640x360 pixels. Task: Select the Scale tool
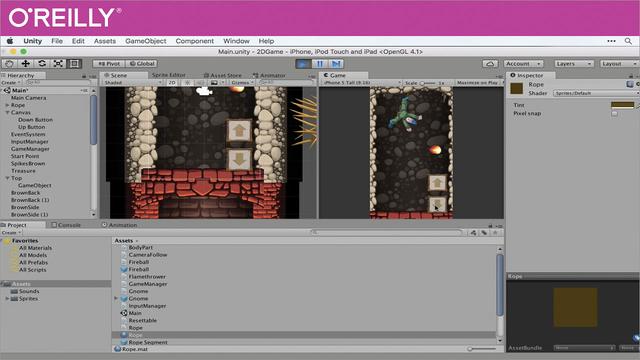[x=58, y=64]
